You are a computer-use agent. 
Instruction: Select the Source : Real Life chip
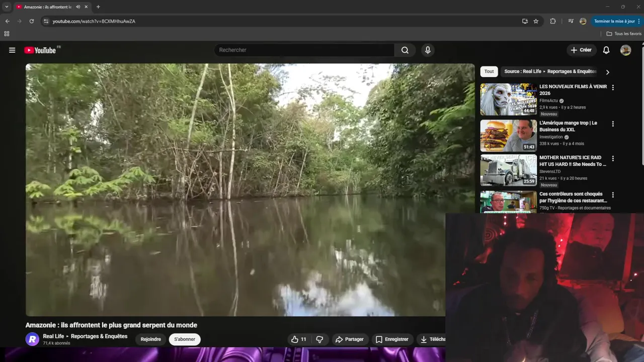click(x=550, y=72)
